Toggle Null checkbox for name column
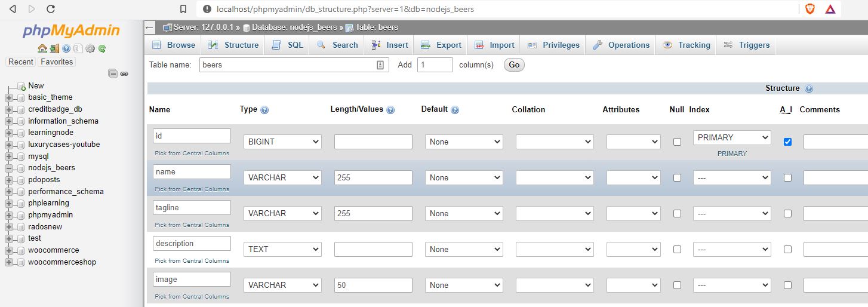Image resolution: width=868 pixels, height=307 pixels. point(677,177)
